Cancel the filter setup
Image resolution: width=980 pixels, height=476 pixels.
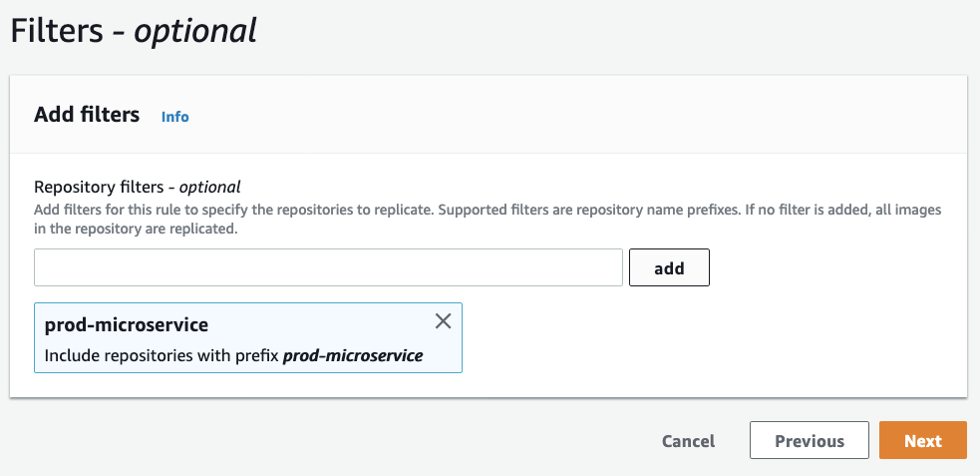click(x=688, y=441)
